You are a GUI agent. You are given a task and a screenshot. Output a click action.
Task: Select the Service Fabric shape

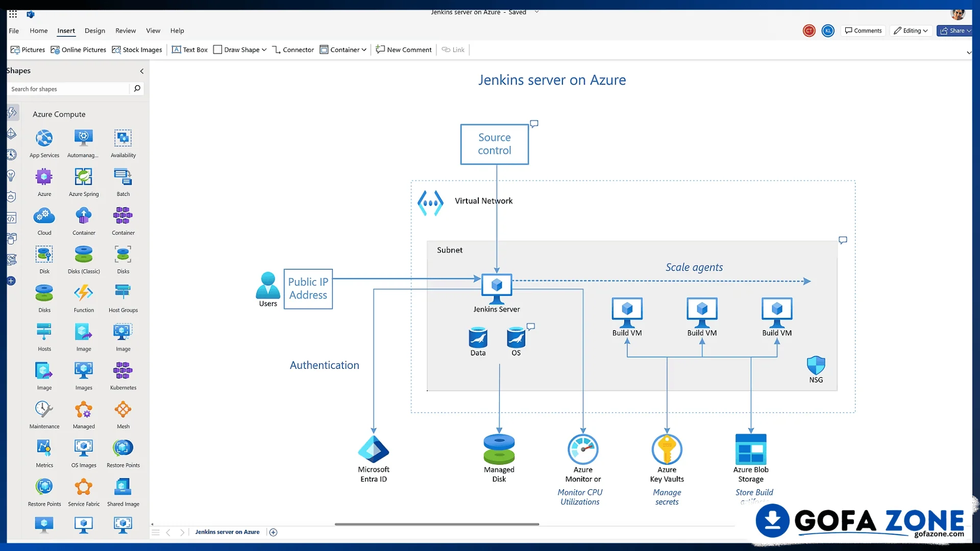83,492
